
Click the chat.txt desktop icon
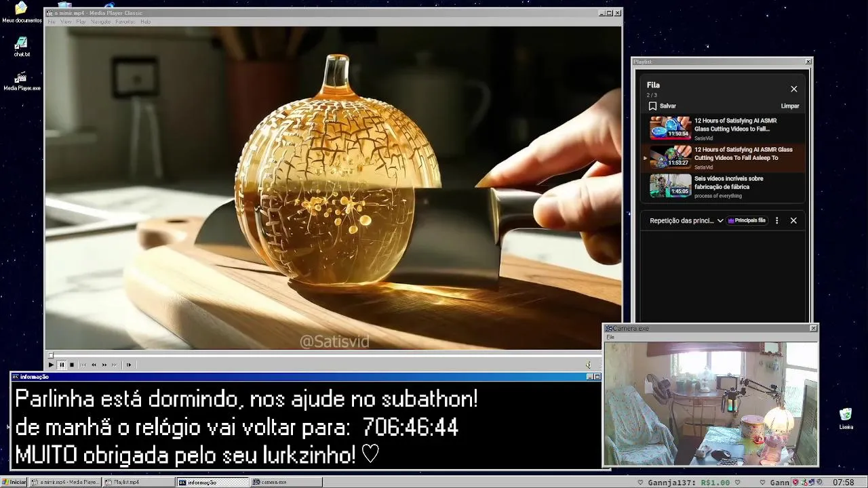22,47
